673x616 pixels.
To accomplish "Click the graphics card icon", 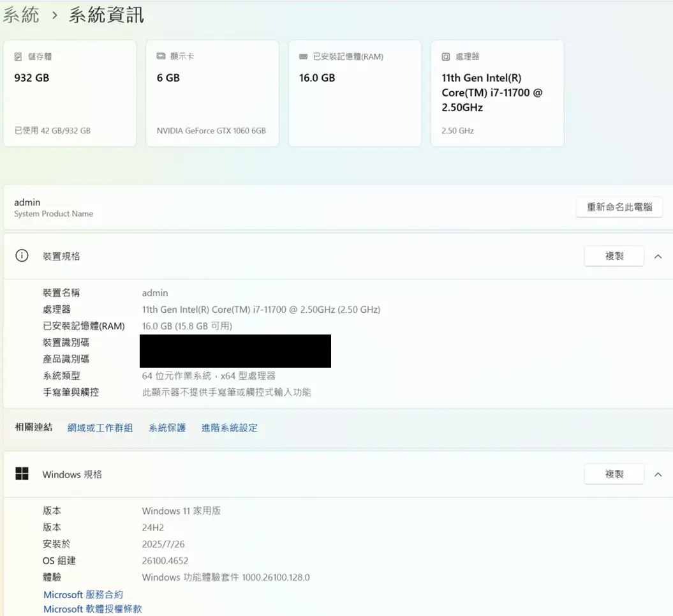I will (x=161, y=56).
